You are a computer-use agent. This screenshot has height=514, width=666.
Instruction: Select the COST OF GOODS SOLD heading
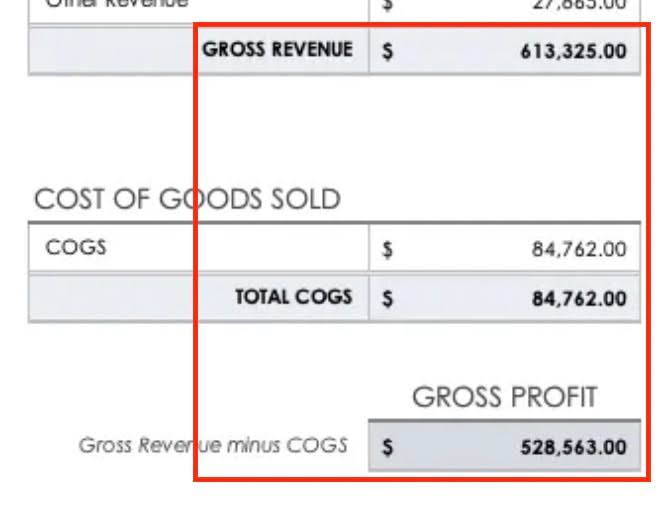(x=187, y=200)
